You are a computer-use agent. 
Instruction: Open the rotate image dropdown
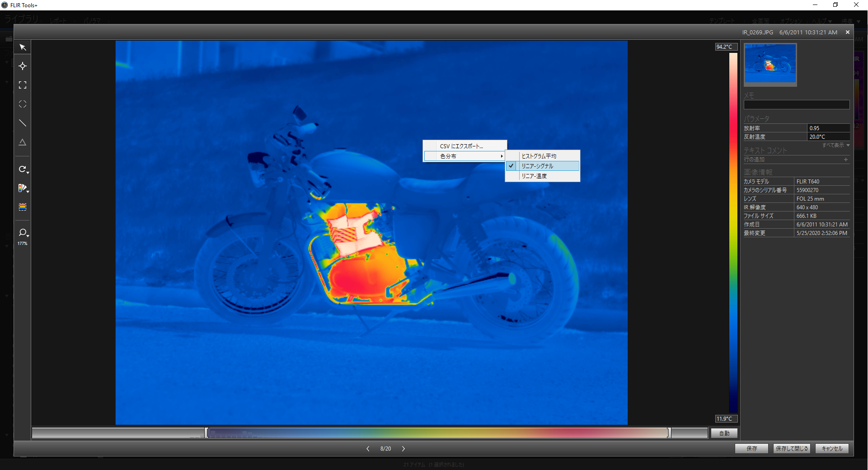pos(23,169)
